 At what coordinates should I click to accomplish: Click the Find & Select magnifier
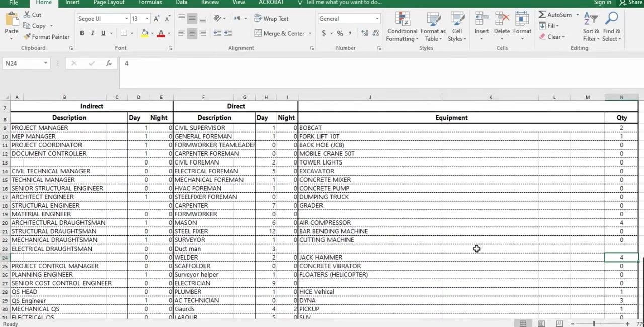[x=612, y=19]
